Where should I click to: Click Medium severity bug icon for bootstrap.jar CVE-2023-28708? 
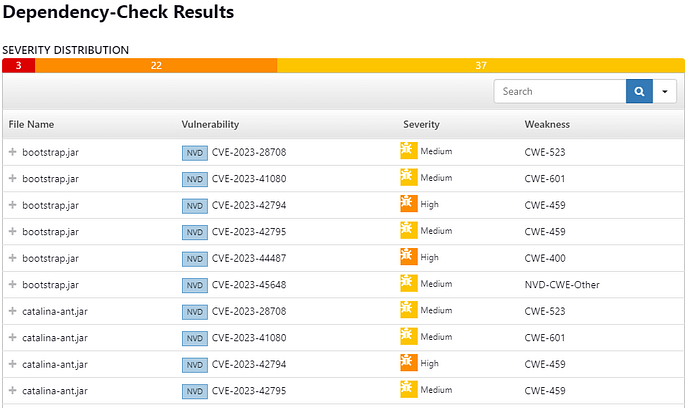click(x=408, y=150)
